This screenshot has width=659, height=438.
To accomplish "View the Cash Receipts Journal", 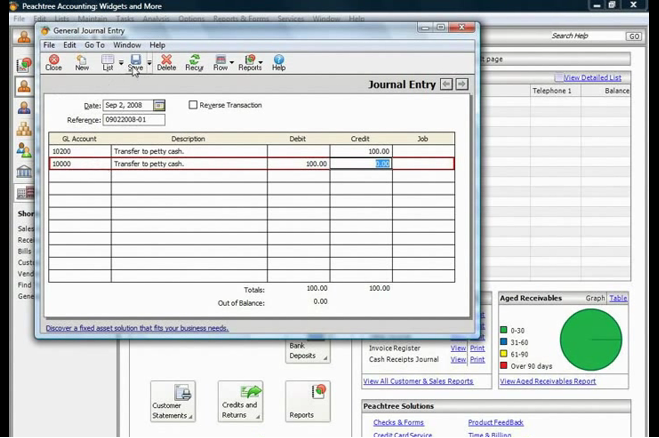I will (458, 359).
